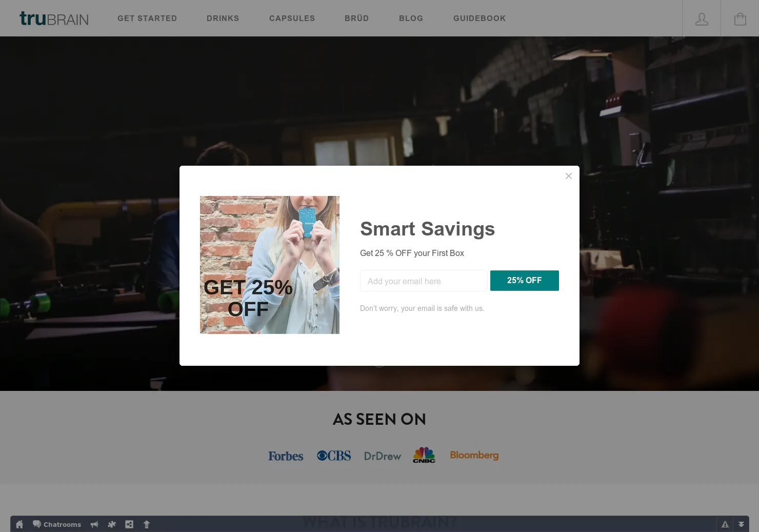Open the shopping bag cart icon
The width and height of the screenshot is (759, 532).
coord(740,19)
